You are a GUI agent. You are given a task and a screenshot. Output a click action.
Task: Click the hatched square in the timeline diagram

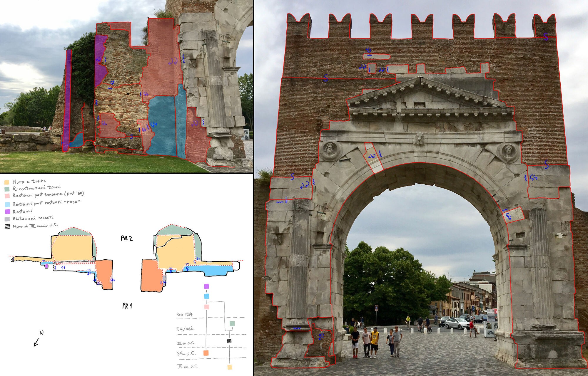coord(229,341)
